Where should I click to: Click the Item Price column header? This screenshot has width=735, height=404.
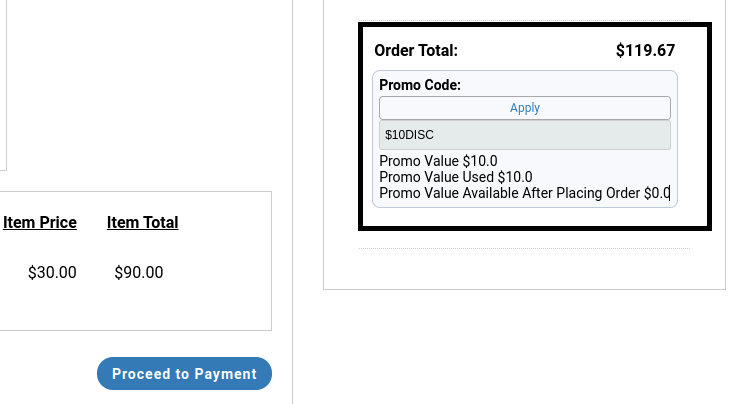40,222
